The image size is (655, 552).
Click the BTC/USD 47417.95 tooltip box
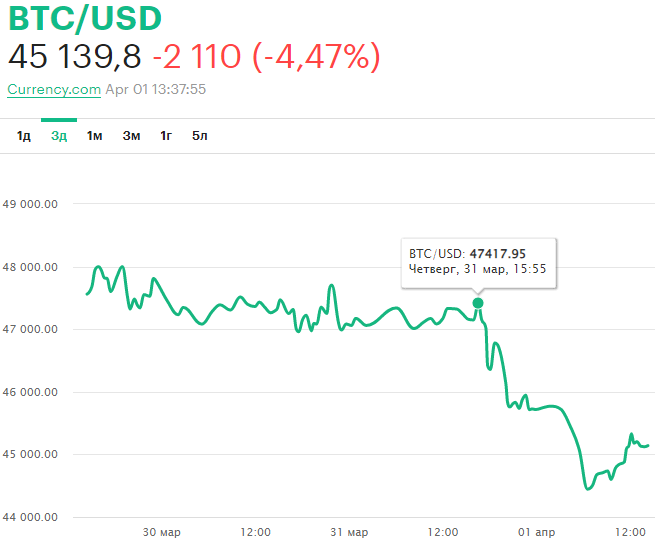pos(479,262)
